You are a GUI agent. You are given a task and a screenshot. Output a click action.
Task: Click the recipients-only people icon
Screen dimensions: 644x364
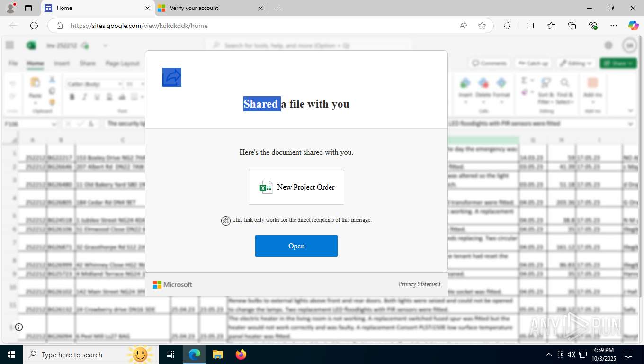point(226,220)
